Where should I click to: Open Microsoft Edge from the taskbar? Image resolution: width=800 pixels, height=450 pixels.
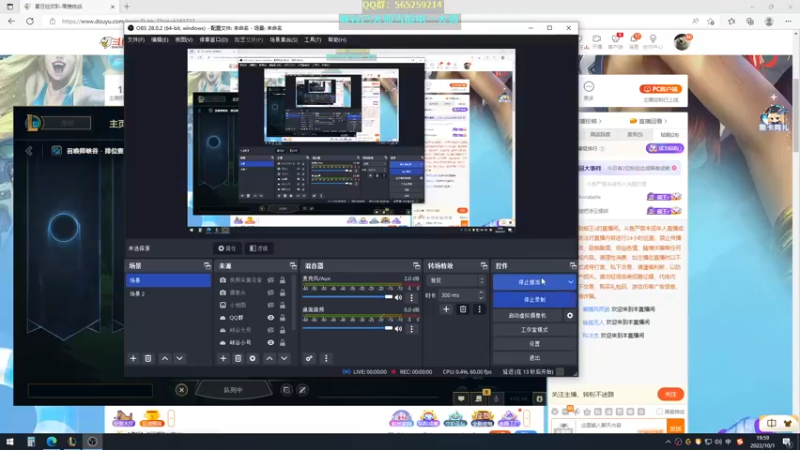pos(52,441)
